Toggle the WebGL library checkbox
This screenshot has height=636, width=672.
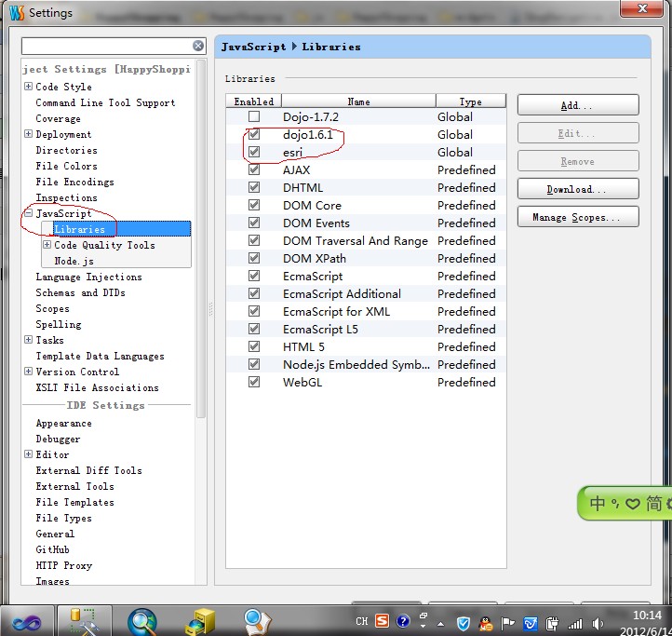click(254, 381)
